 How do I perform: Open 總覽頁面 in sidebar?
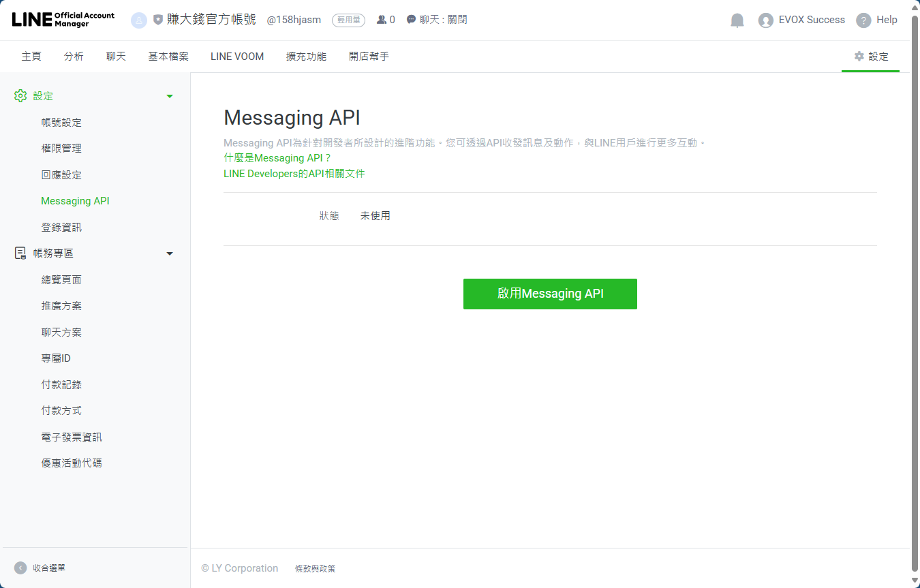[x=61, y=280]
